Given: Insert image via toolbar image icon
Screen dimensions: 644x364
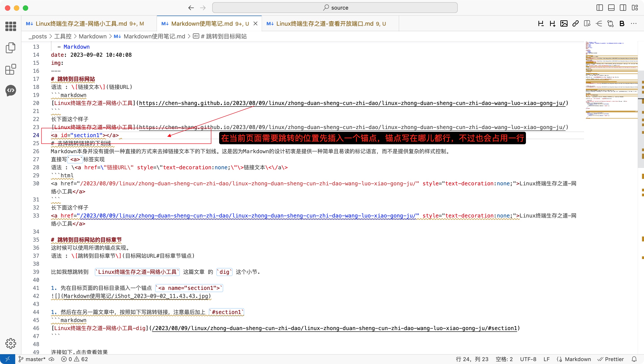Looking at the screenshot, I should [x=564, y=23].
